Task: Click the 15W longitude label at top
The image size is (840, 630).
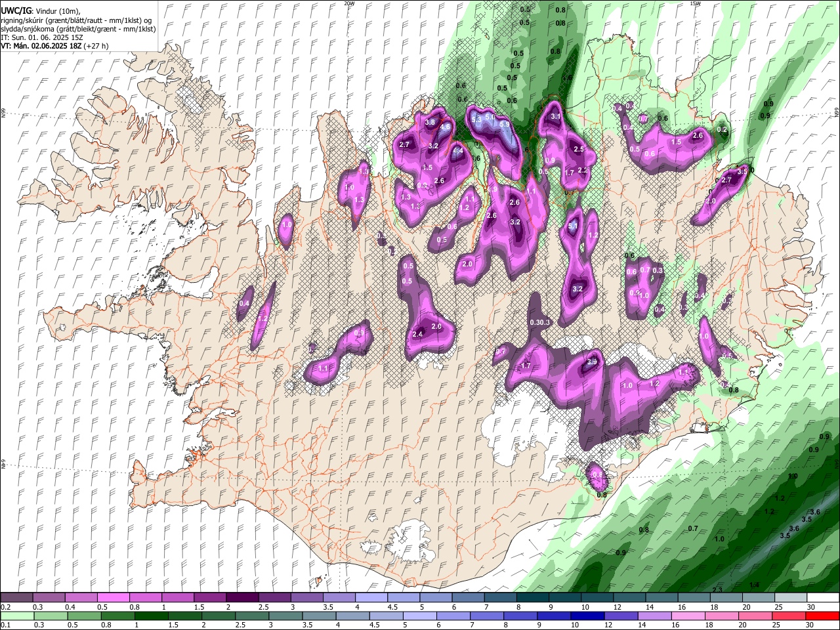Action: click(694, 3)
